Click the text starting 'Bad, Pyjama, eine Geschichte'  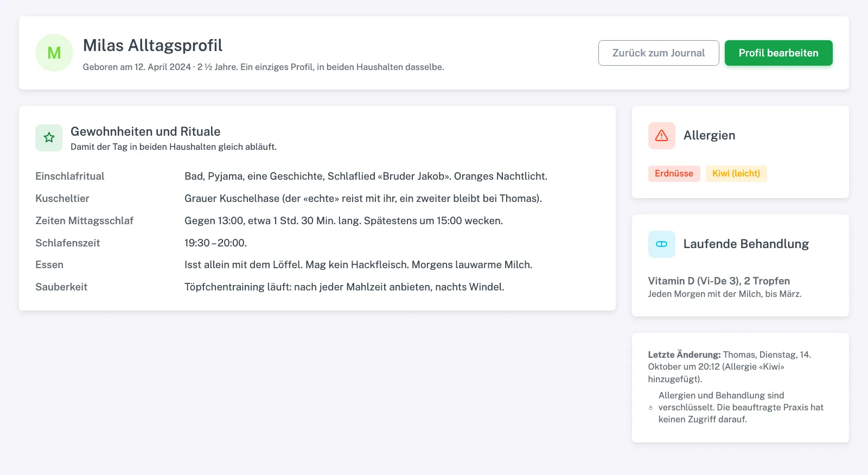coord(366,176)
